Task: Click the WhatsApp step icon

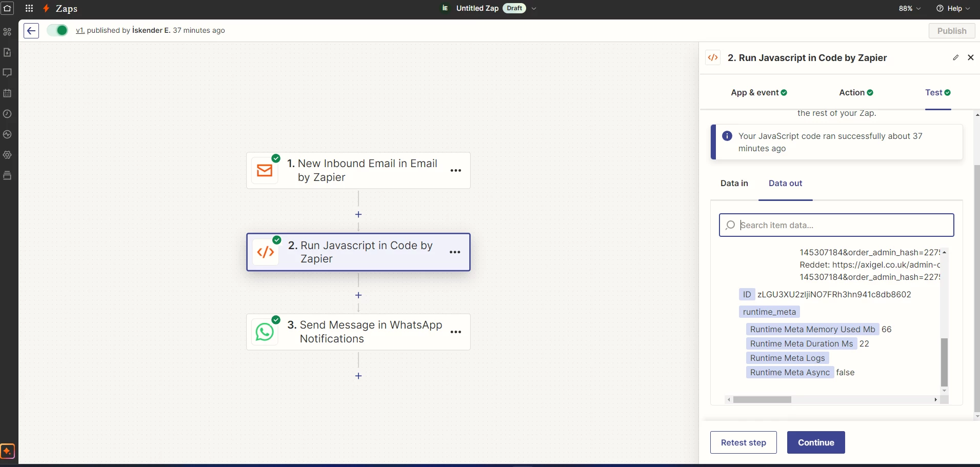Action: [265, 332]
